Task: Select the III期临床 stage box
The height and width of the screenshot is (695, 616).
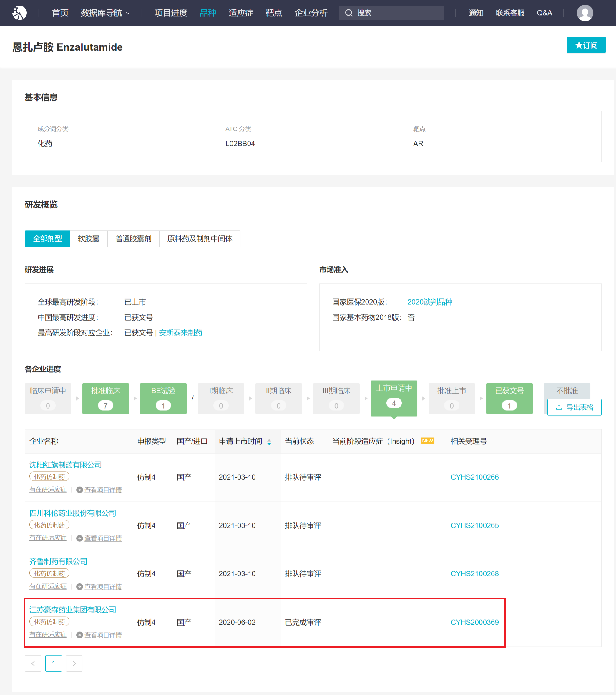Action: click(336, 399)
